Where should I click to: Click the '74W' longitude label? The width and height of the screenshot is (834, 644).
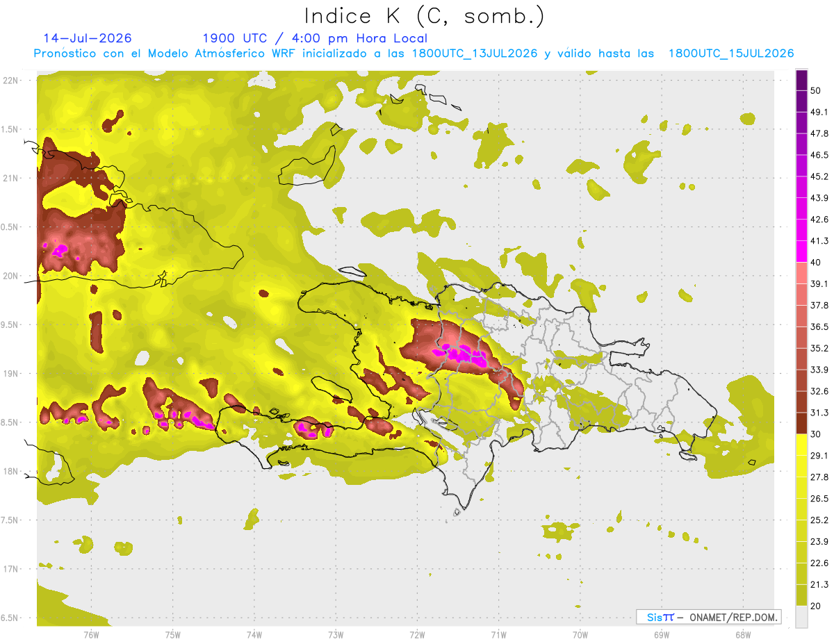[x=254, y=635]
